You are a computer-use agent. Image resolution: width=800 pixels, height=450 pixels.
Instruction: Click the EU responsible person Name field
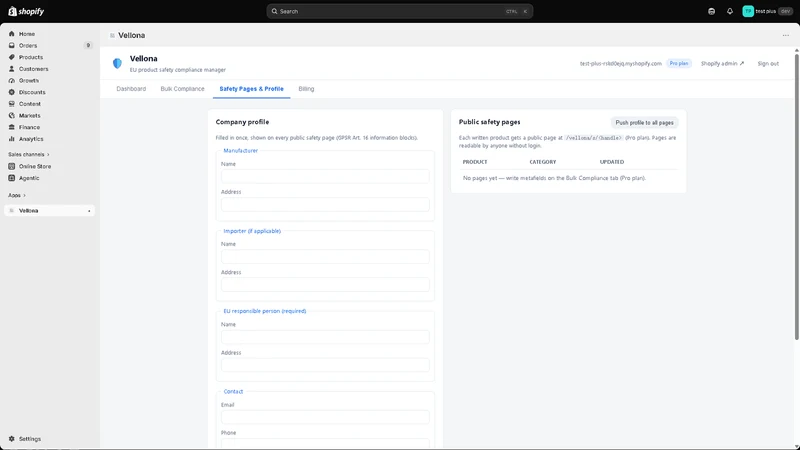coord(325,337)
